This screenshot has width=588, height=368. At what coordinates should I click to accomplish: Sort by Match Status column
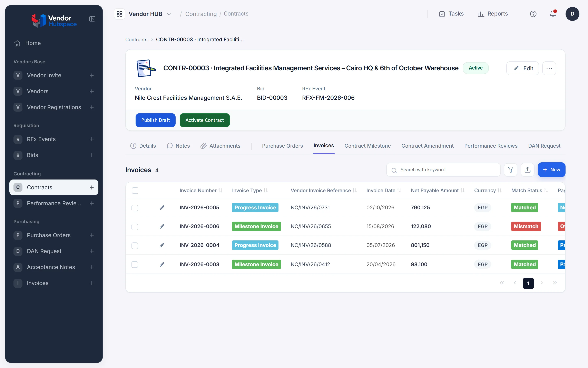546,191
